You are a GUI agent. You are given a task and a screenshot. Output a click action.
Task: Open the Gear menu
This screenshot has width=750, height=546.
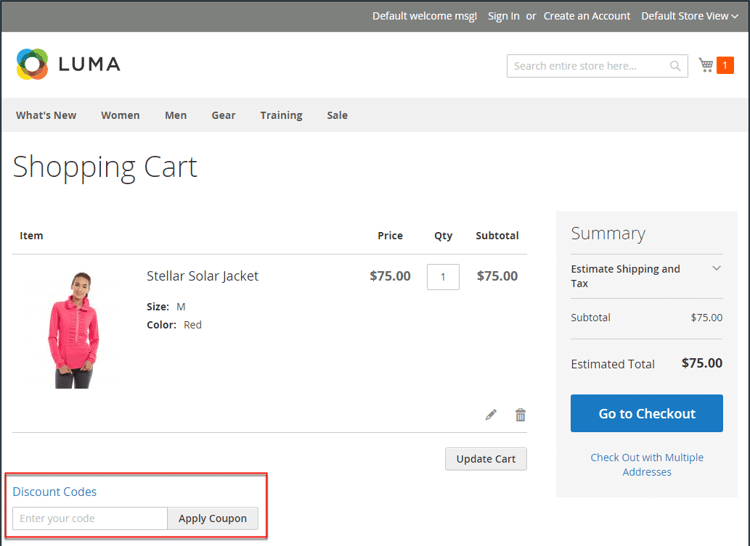(x=223, y=115)
